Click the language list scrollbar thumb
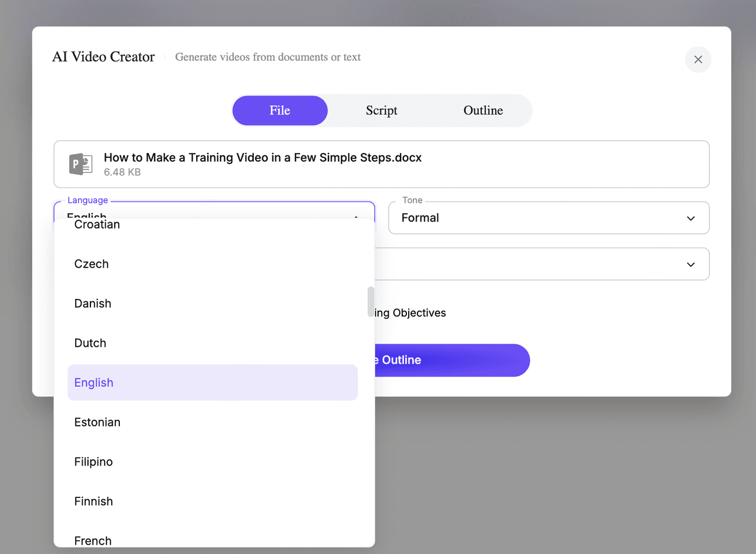Screen dimensions: 756x554 [371, 301]
